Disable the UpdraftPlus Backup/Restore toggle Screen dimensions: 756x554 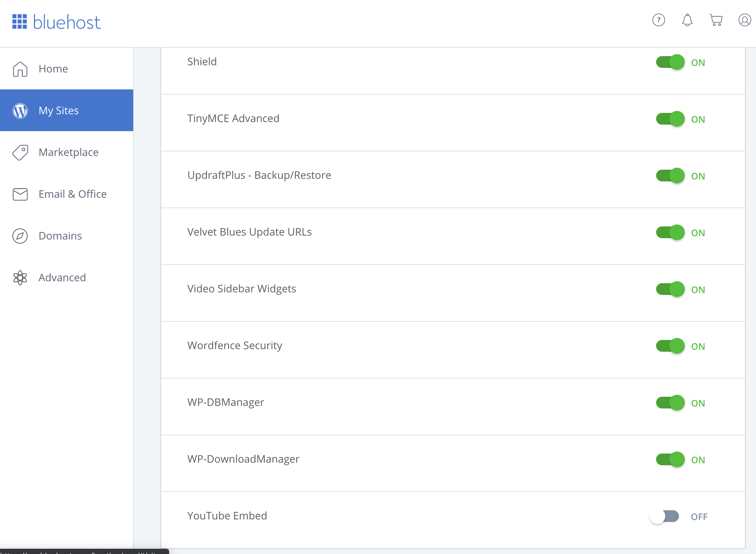670,176
